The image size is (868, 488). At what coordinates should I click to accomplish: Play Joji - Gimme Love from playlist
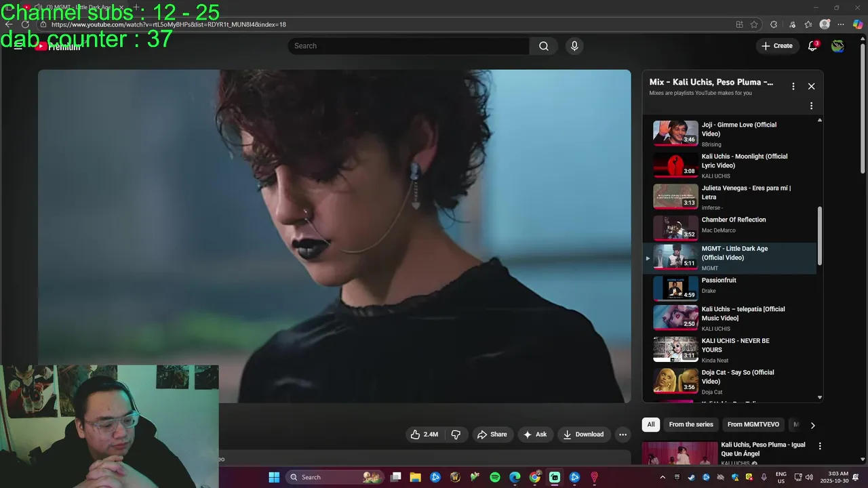click(x=731, y=134)
